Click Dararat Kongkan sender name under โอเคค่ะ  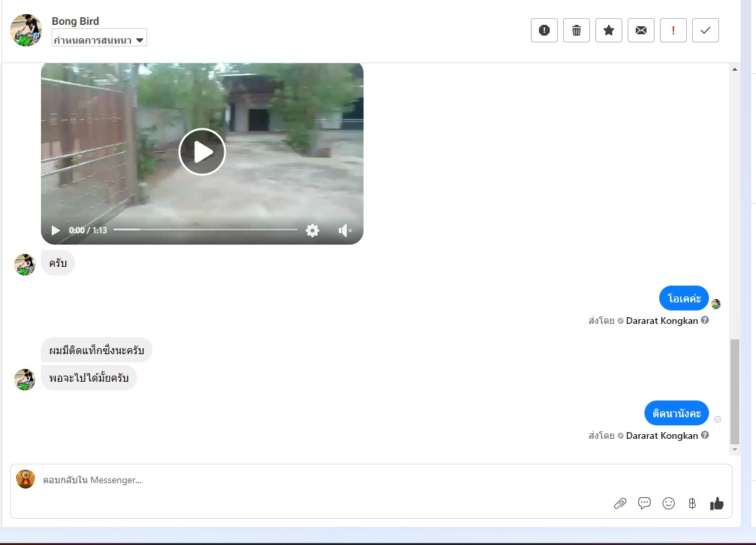pyautogui.click(x=662, y=321)
